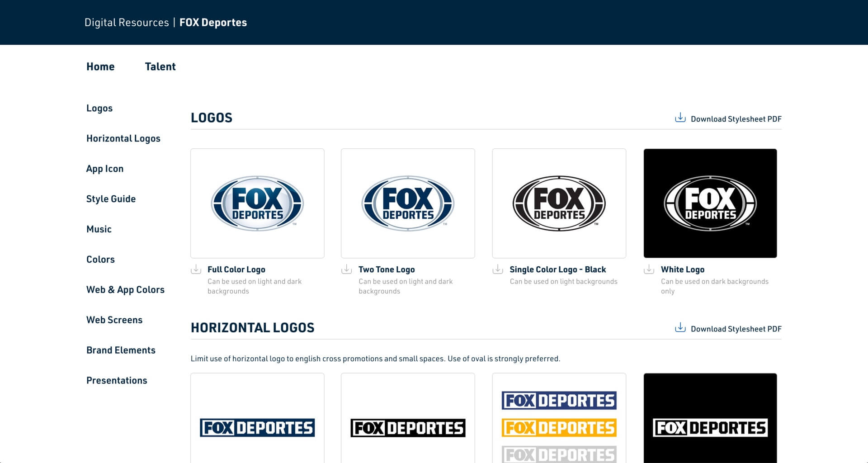Click Download Stylesheet PDF link for Logos

point(736,119)
